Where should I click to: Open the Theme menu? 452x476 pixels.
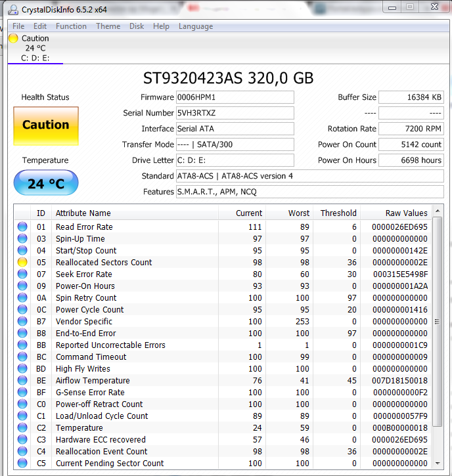click(x=108, y=26)
